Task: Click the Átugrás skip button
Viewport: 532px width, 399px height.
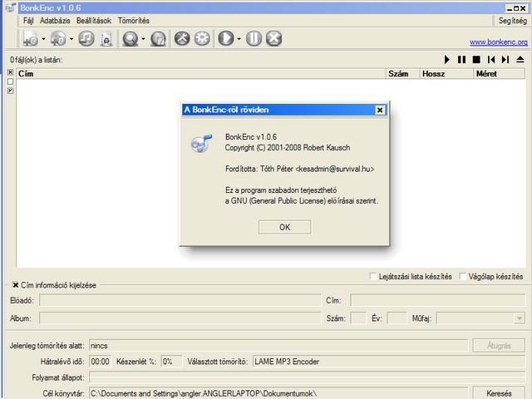Action: tap(499, 346)
